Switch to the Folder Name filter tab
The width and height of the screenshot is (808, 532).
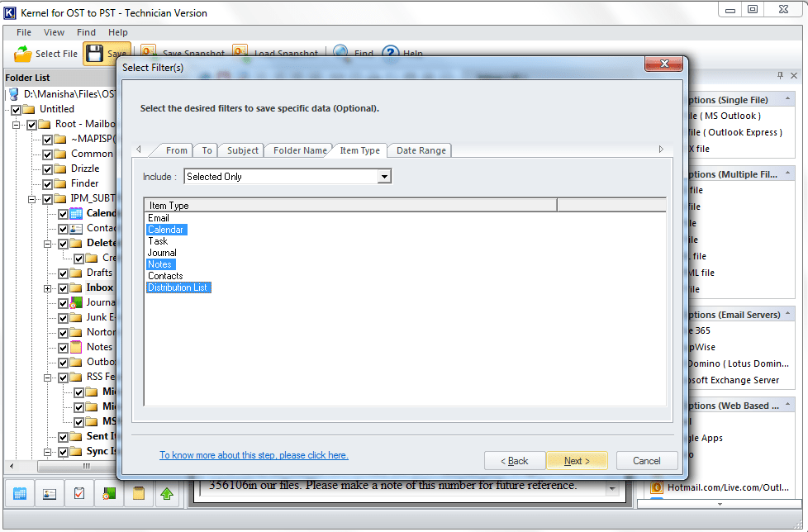point(300,150)
